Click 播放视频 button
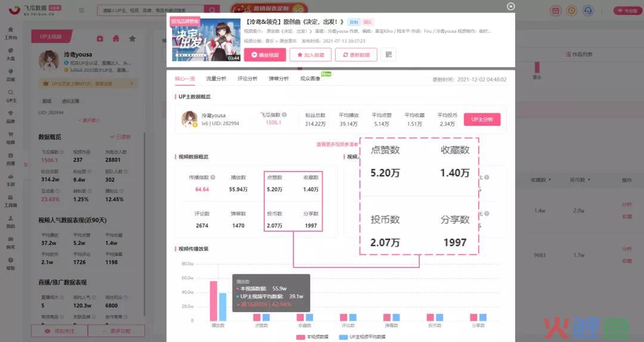 point(265,55)
